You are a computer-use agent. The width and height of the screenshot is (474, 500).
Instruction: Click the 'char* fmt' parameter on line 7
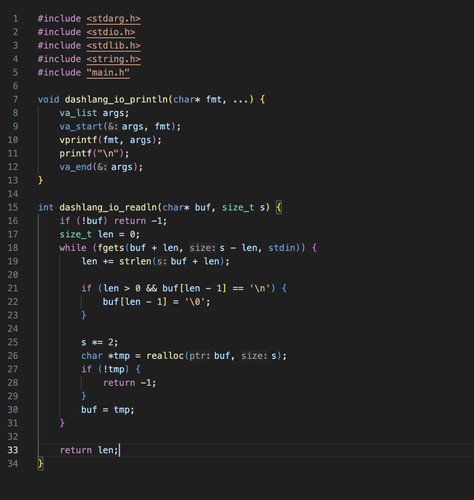click(197, 99)
